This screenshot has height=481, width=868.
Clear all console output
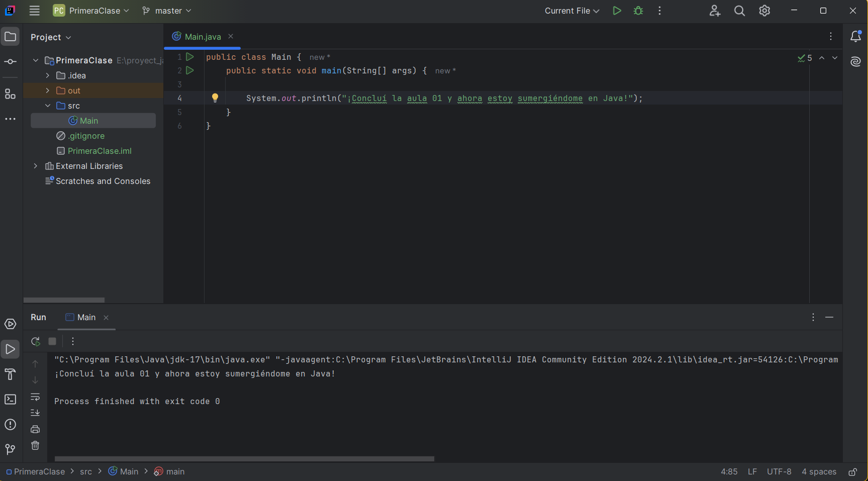coord(35,445)
